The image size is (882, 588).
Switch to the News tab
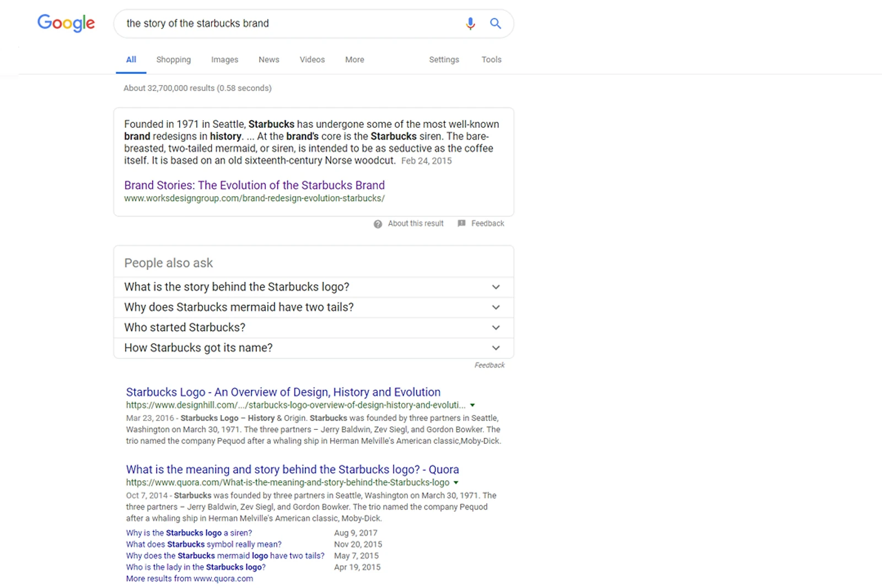click(x=269, y=60)
